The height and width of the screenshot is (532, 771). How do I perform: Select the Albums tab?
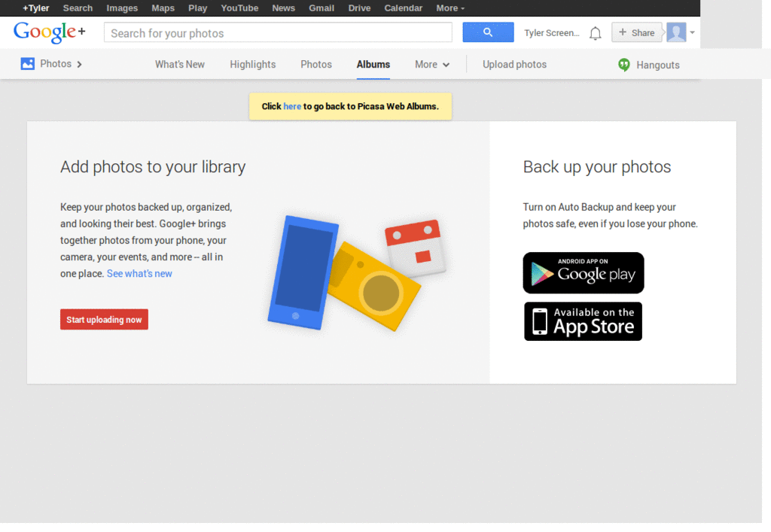pyautogui.click(x=373, y=65)
